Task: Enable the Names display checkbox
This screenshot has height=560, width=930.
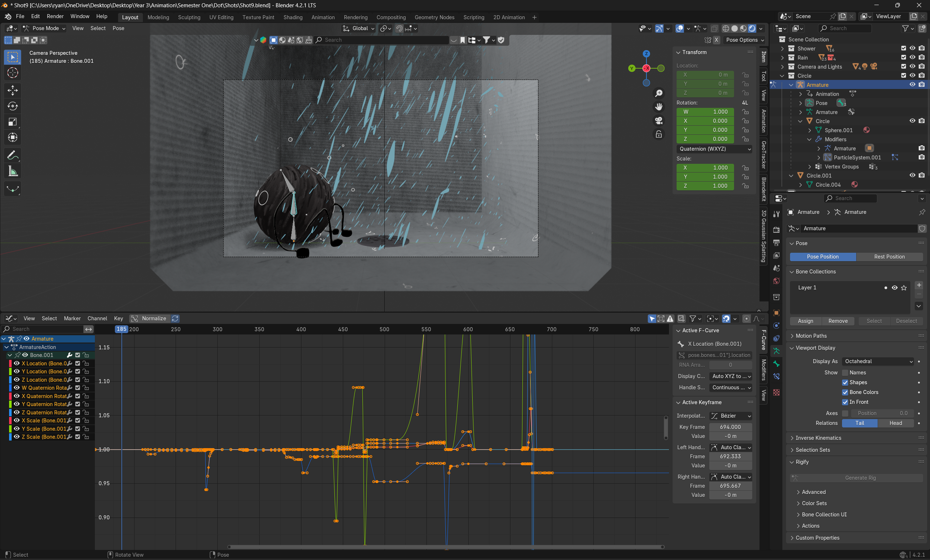Action: (x=845, y=373)
